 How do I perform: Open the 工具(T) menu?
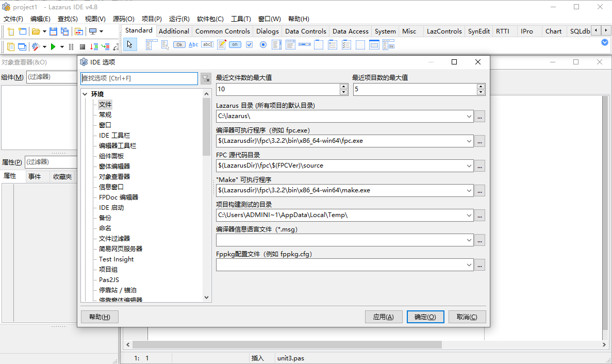point(241,19)
